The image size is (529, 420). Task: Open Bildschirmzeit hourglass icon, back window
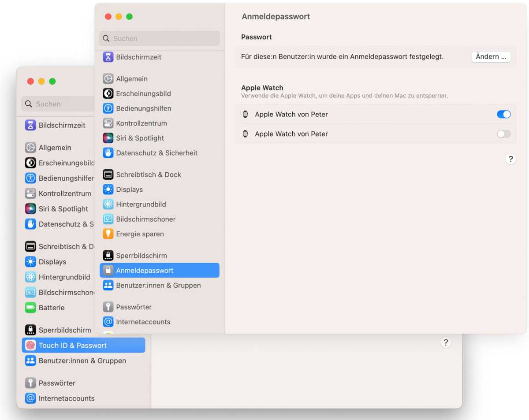tap(30, 125)
